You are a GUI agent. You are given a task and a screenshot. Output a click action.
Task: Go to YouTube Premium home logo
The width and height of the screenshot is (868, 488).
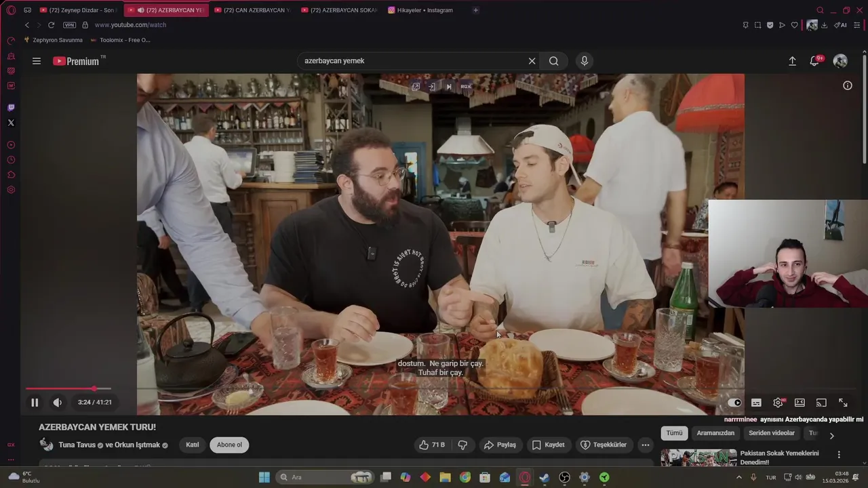click(x=77, y=61)
